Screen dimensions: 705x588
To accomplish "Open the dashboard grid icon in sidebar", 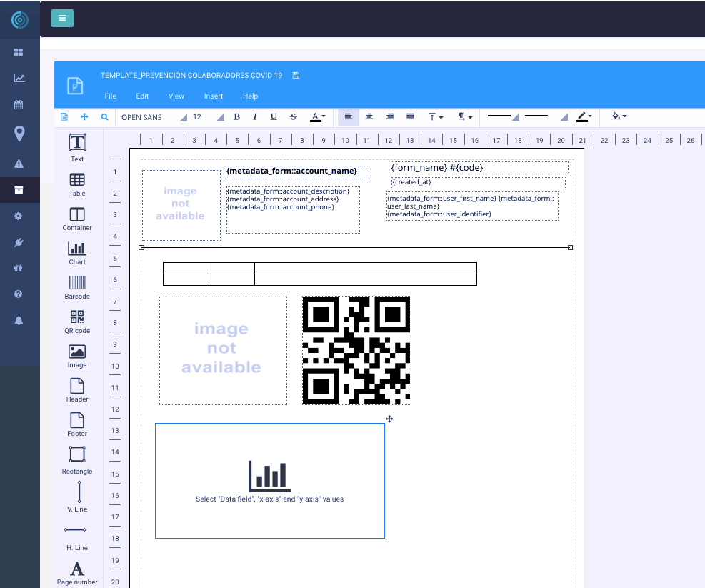I will pyautogui.click(x=19, y=52).
